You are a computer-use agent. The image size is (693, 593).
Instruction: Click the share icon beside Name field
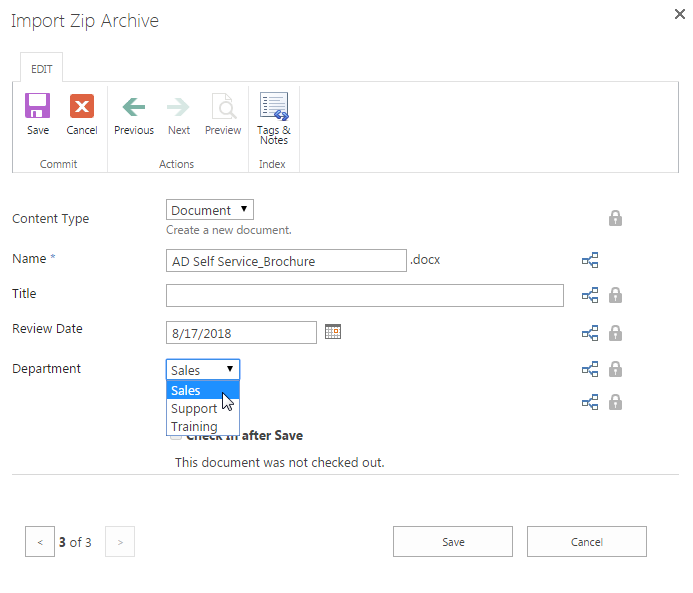590,260
